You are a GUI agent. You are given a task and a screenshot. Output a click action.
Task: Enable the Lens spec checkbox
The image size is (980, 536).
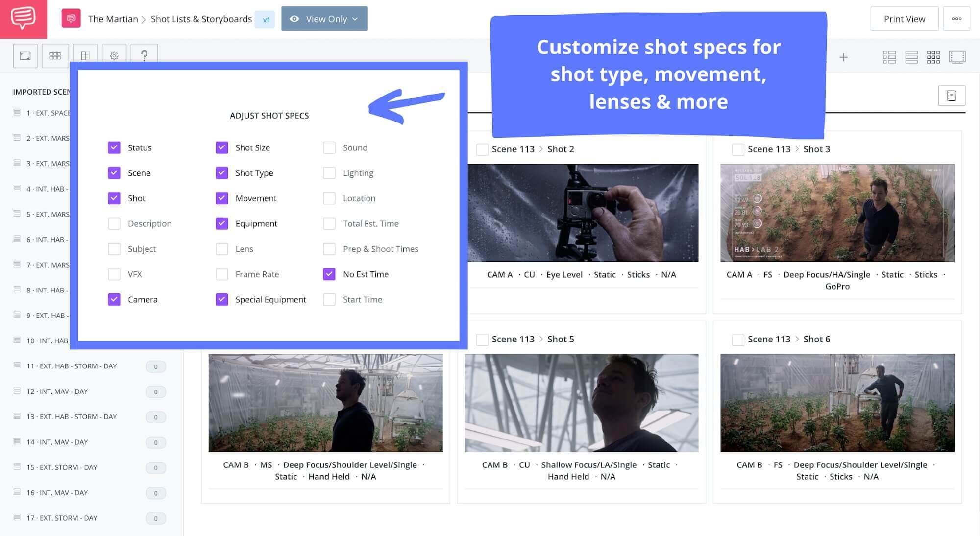point(222,249)
